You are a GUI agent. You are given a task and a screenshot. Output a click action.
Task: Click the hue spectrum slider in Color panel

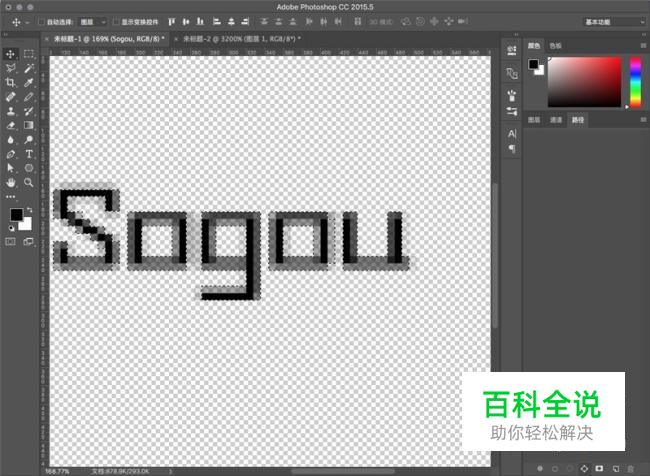[635, 82]
